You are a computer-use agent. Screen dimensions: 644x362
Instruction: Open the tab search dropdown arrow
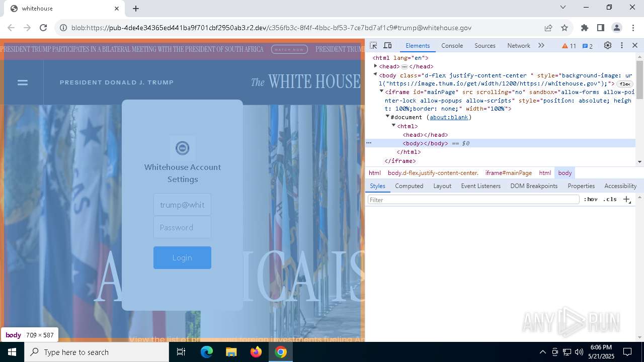pos(563,7)
